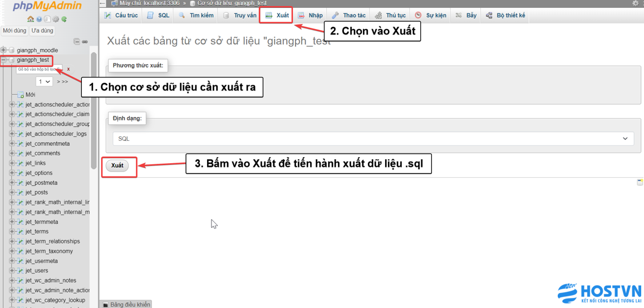The image size is (644, 308).
Task: Click the Cơ sở dữ liệu giangph_test breadcrumb
Action: (x=232, y=3)
